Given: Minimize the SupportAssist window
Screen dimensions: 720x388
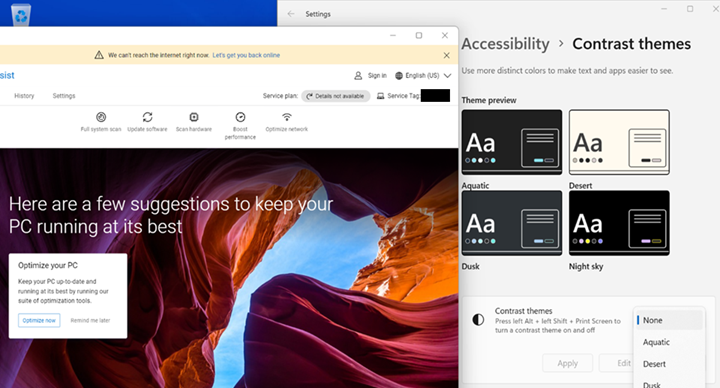Looking at the screenshot, I should coord(393,35).
